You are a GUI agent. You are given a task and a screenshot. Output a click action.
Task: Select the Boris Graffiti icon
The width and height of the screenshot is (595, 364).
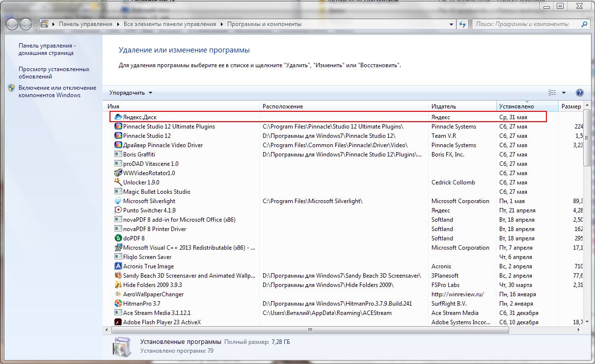[118, 155]
